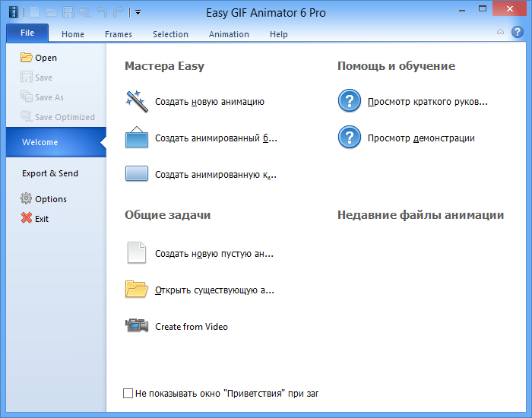Click Save floppy icon in quick access toolbar

pos(68,12)
